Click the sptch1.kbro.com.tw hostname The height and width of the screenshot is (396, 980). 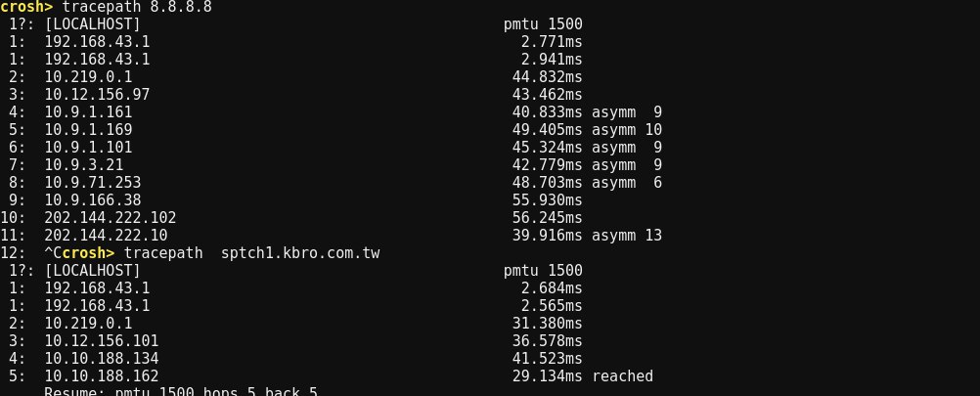point(300,253)
